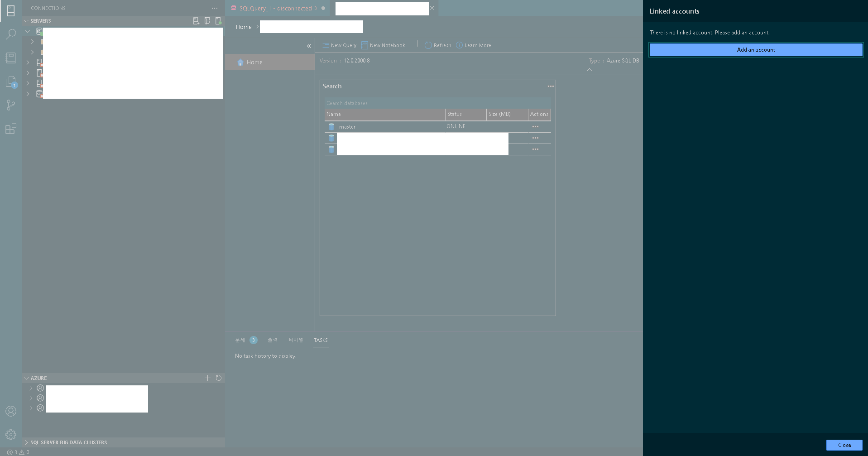Image resolution: width=868 pixels, height=456 pixels.
Task: Click the Add an account button
Action: click(x=756, y=50)
